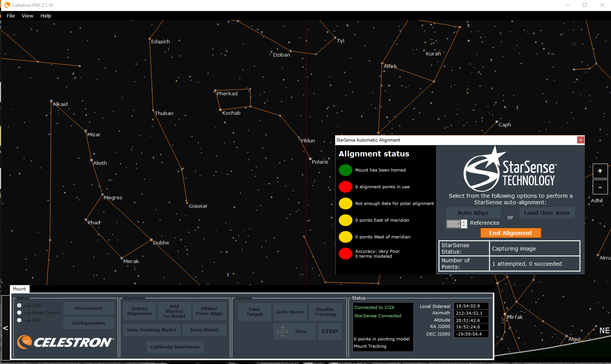Select the via USB connection option
Viewport: 611px width, 364px height.
tap(19, 306)
